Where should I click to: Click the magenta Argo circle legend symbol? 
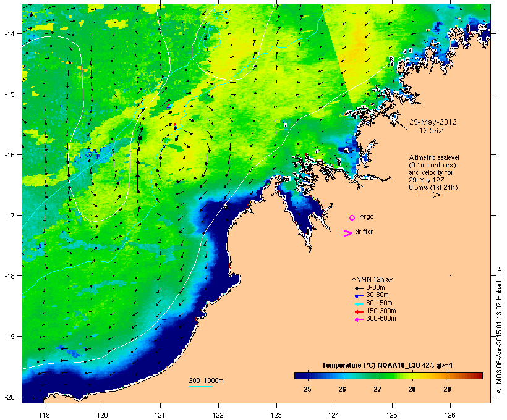352,218
